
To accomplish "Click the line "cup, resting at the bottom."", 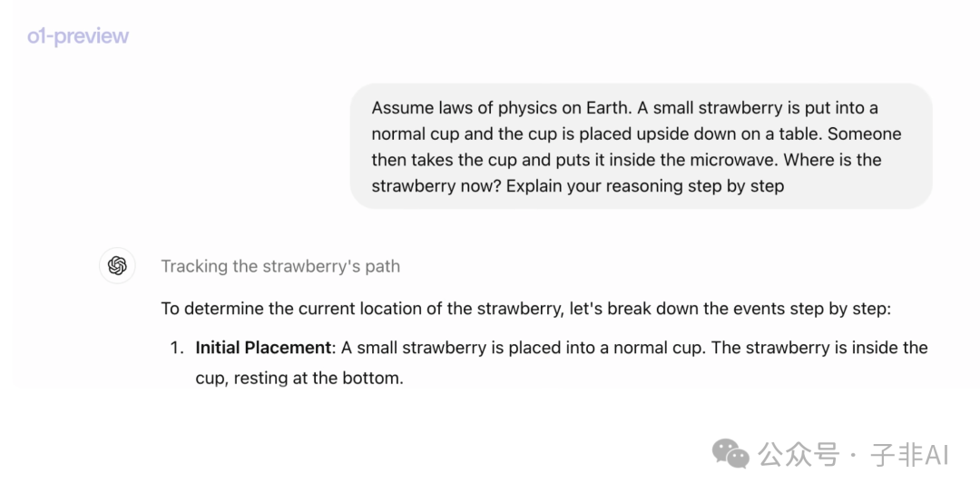I will (299, 379).
